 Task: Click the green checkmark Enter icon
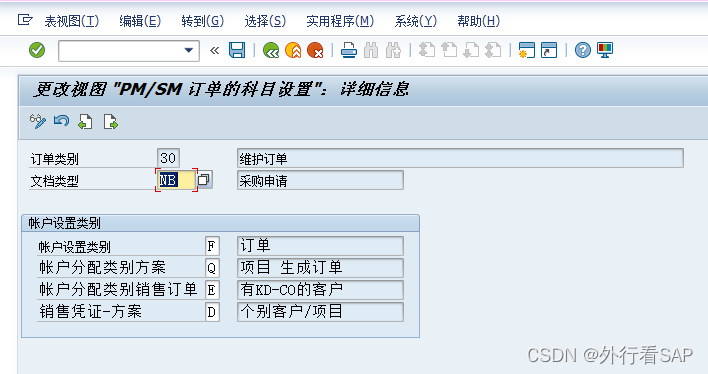click(37, 50)
